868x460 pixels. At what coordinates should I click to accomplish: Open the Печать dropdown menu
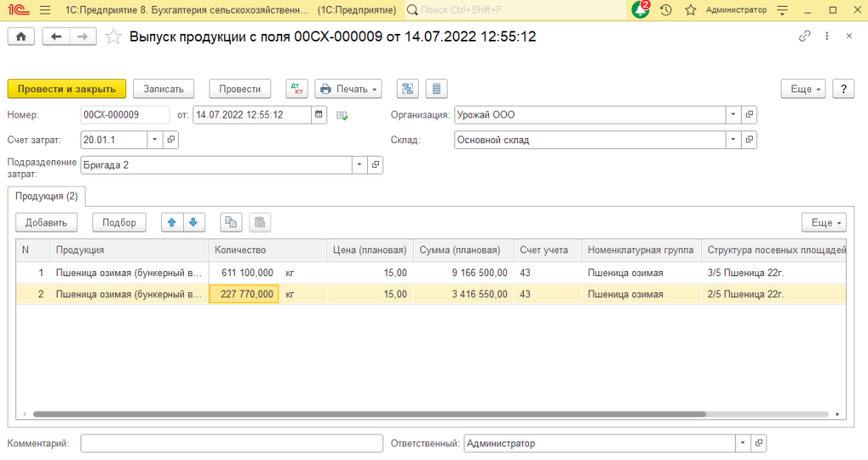348,89
